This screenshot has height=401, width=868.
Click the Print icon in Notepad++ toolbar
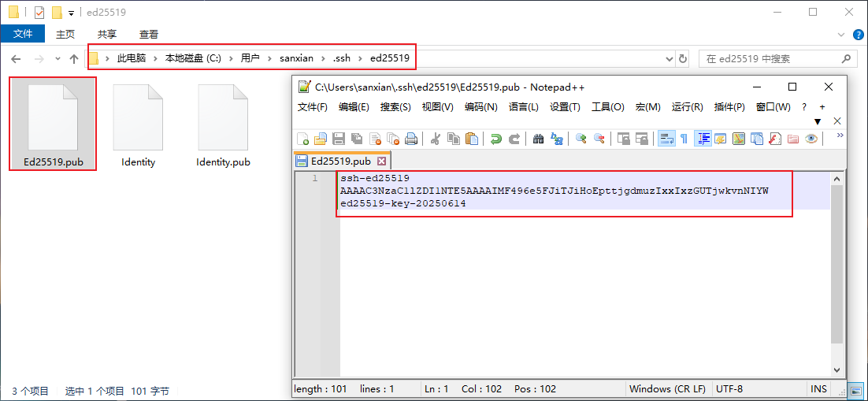(411, 139)
